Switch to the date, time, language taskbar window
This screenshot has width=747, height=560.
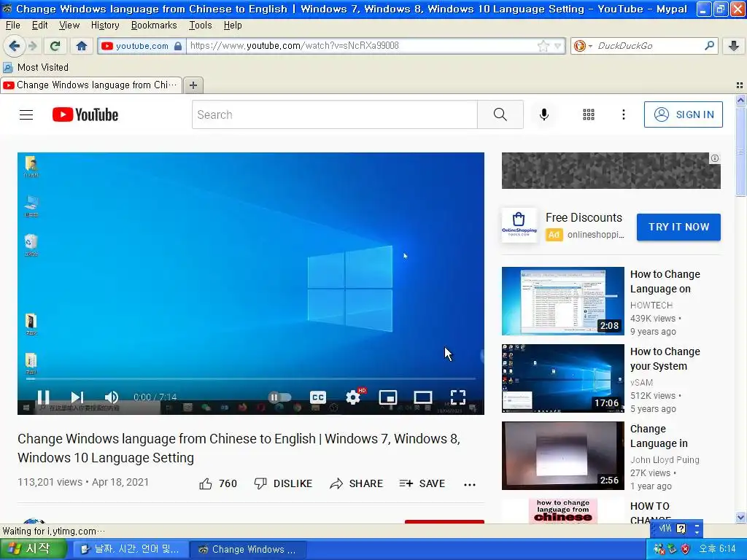[130, 549]
